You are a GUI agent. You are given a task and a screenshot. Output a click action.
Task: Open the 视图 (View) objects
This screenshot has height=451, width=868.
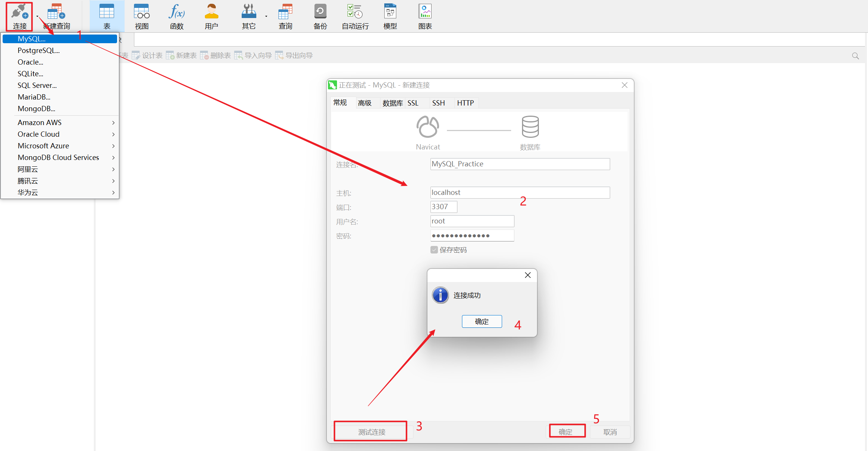(x=142, y=17)
